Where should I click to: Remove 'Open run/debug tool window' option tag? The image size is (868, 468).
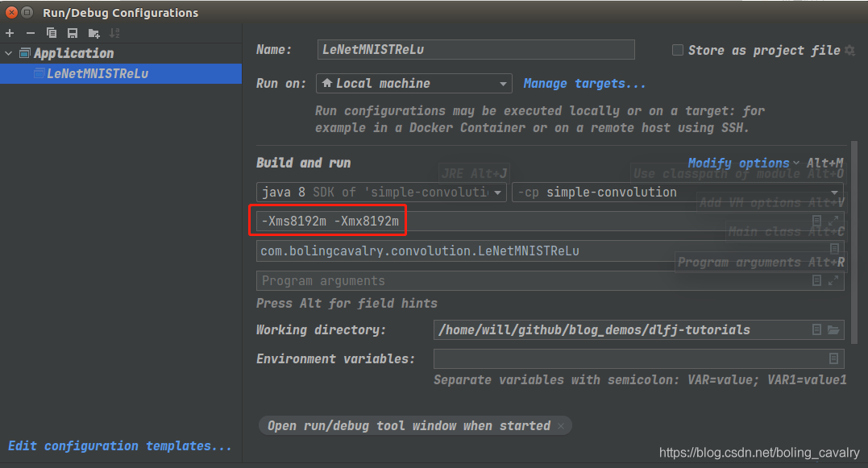tap(562, 425)
